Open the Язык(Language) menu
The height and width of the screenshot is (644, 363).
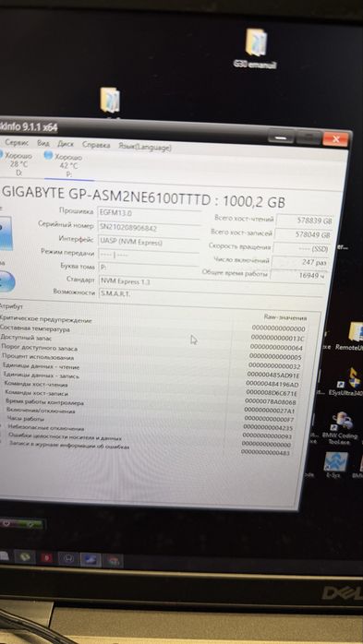145,147
